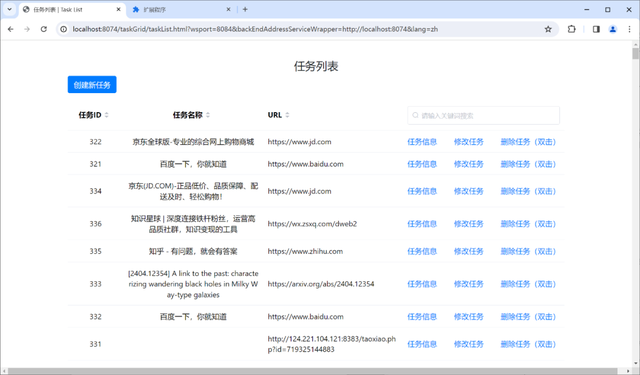
Task: Open the browser extensions puzzle icon
Action: [572, 29]
